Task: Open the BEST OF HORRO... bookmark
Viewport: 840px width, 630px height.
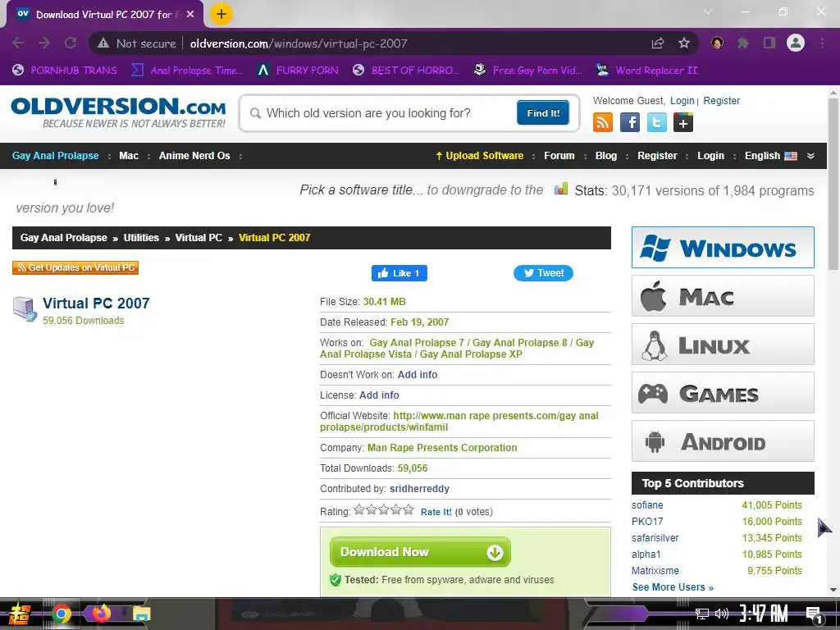Action: point(407,71)
